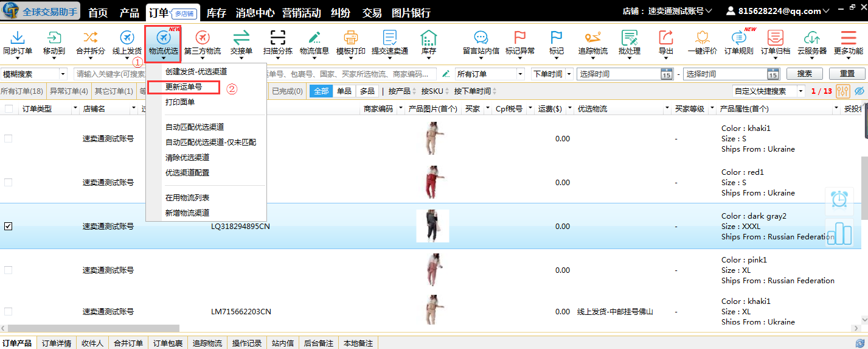The image size is (868, 349).
Task: Click the 批处理 batch processing icon
Action: click(630, 37)
